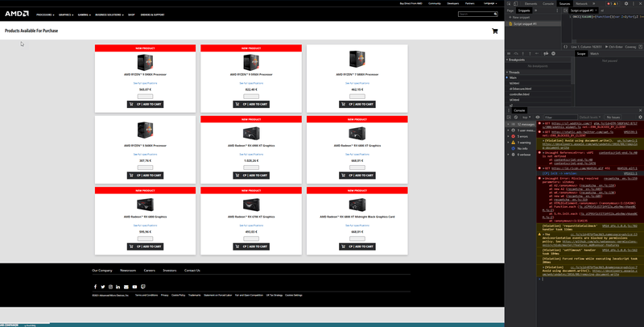Select the Scope tab
644x327 pixels.
coord(580,54)
